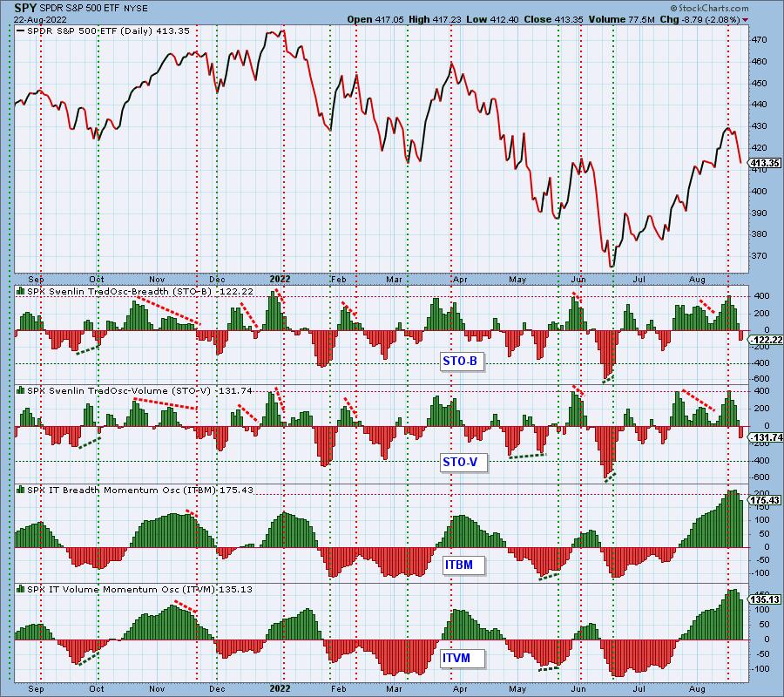The height and width of the screenshot is (697, 784).
Task: Click the STO-V legend histogram icon
Action: tap(21, 390)
